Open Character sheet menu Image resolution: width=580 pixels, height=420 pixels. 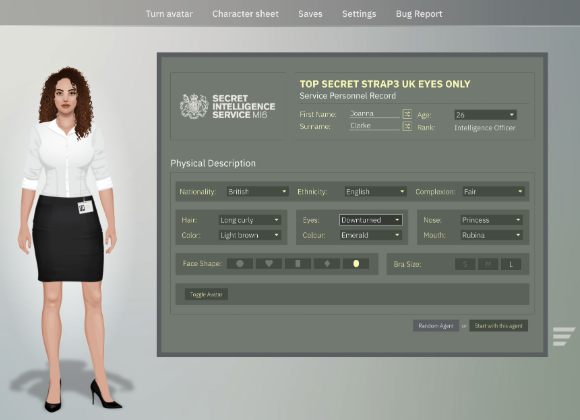pyautogui.click(x=245, y=14)
